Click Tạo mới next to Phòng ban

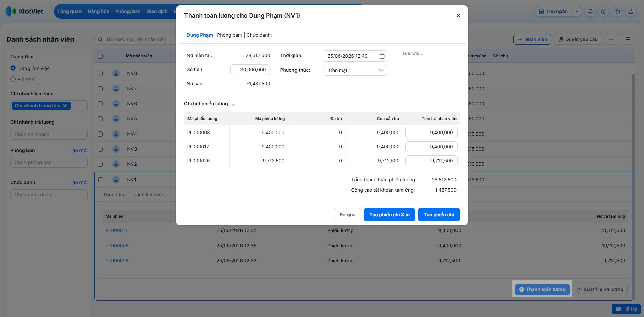pos(78,150)
